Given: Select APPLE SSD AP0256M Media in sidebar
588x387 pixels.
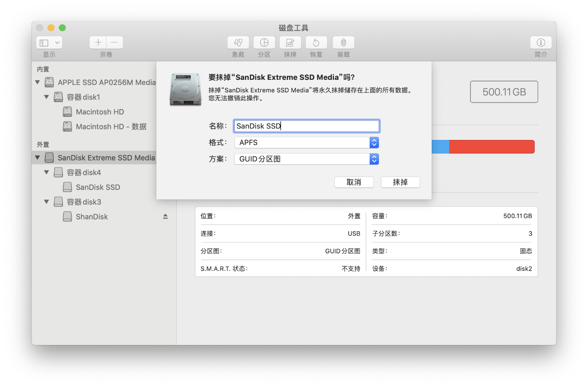Looking at the screenshot, I should click(x=107, y=82).
